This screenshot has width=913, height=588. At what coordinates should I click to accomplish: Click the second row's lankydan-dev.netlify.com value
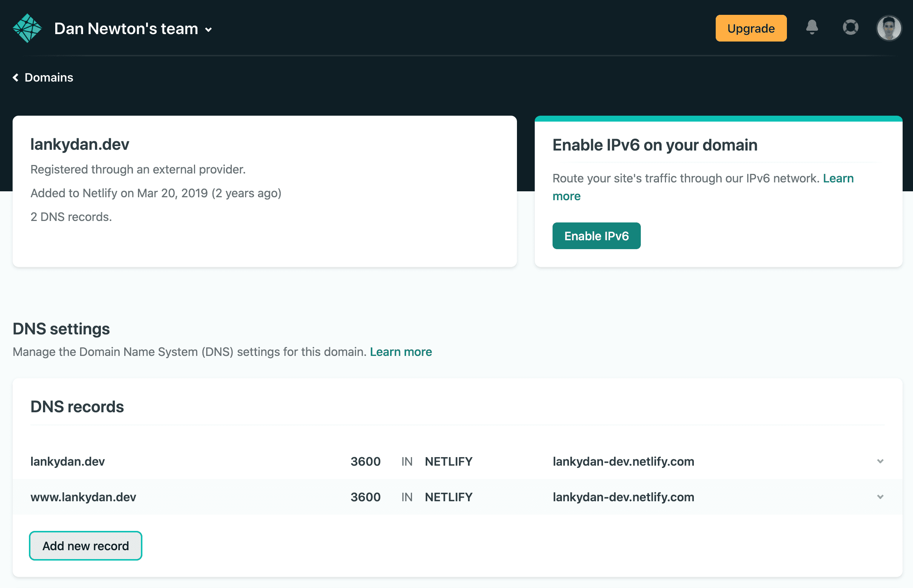click(623, 497)
